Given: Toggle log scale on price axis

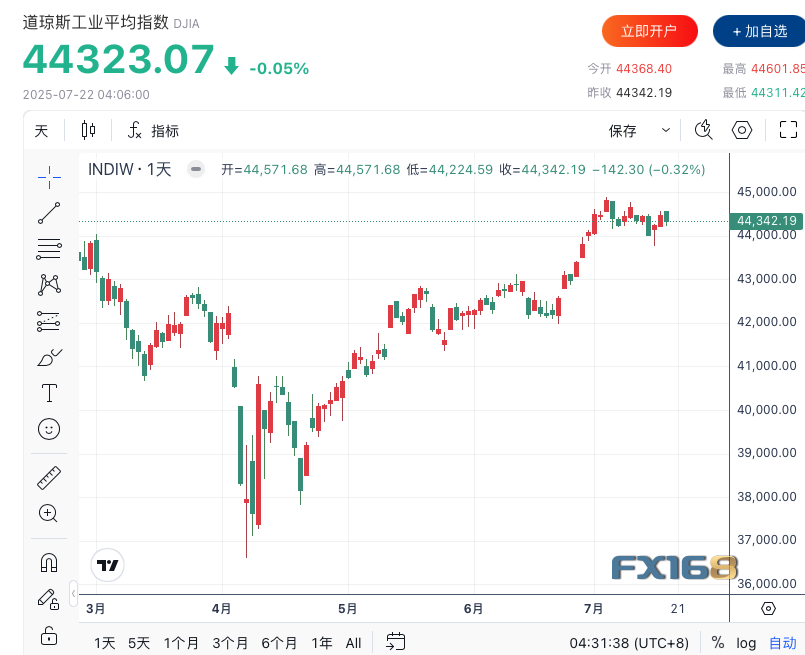Looking at the screenshot, I should click(746, 643).
